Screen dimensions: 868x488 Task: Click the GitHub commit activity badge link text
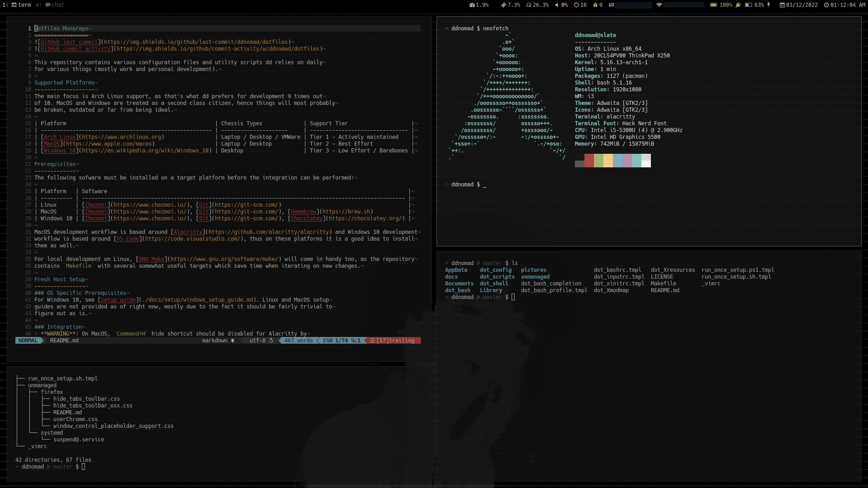click(76, 49)
